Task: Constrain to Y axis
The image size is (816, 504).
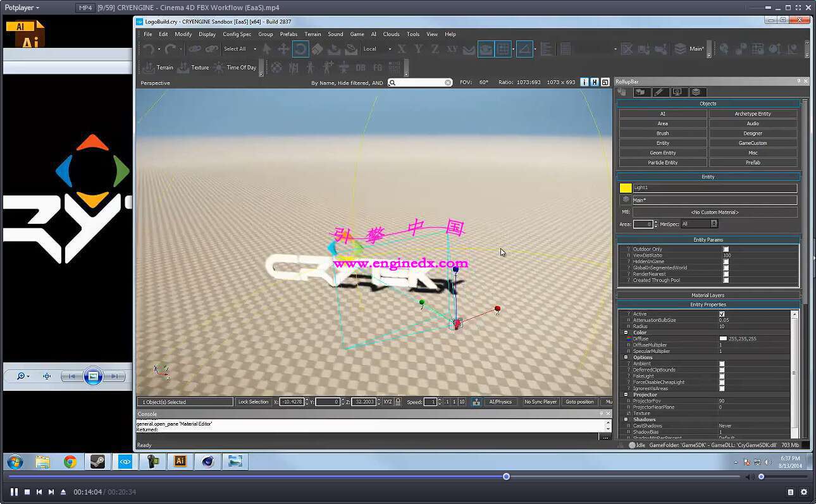Action: [x=418, y=49]
